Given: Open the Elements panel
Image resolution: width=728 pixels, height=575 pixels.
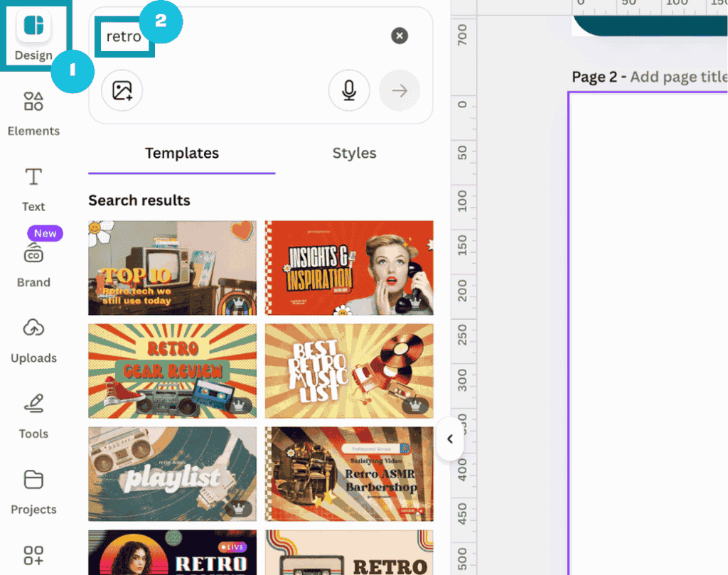Looking at the screenshot, I should coord(33,112).
